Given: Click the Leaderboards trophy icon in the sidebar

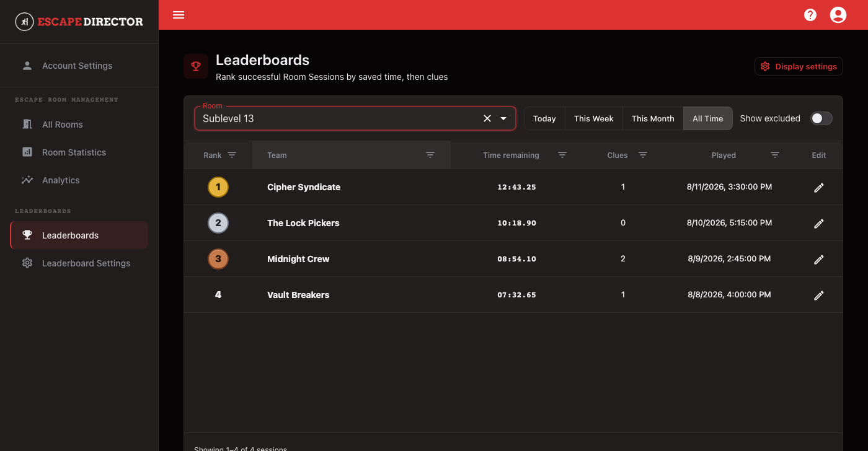Looking at the screenshot, I should click(x=27, y=235).
